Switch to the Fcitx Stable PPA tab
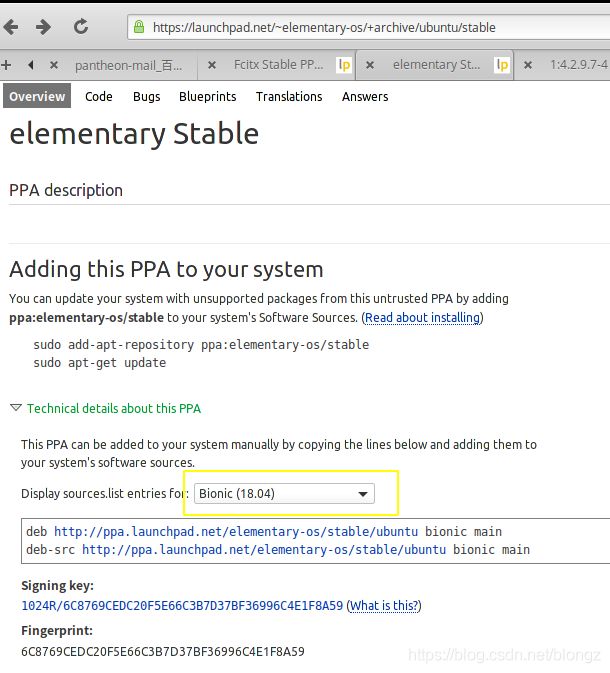The image size is (610, 673). 279,65
